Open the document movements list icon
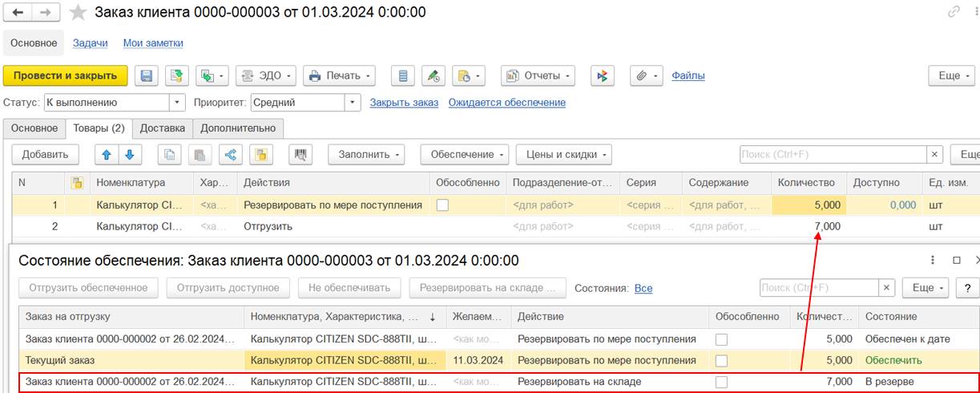Viewport: 980px width, 393px height. (x=403, y=76)
